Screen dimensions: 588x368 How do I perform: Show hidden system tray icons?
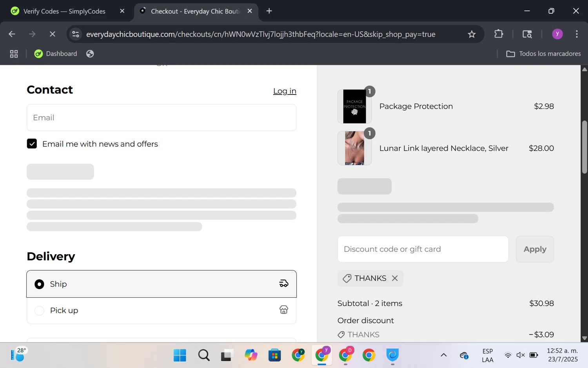pos(444,355)
